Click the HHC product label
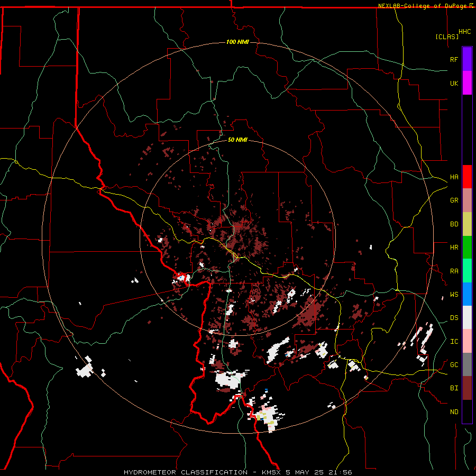The image size is (476, 476). (464, 32)
